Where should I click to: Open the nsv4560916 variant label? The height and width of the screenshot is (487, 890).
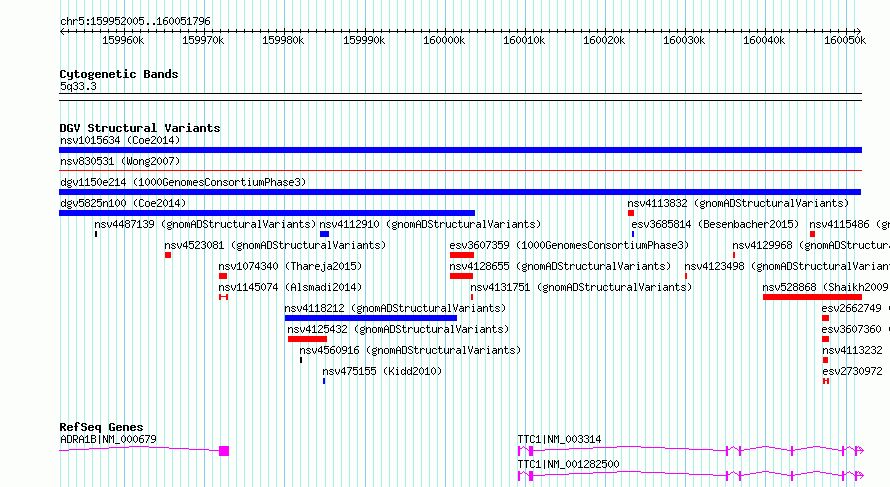point(410,350)
